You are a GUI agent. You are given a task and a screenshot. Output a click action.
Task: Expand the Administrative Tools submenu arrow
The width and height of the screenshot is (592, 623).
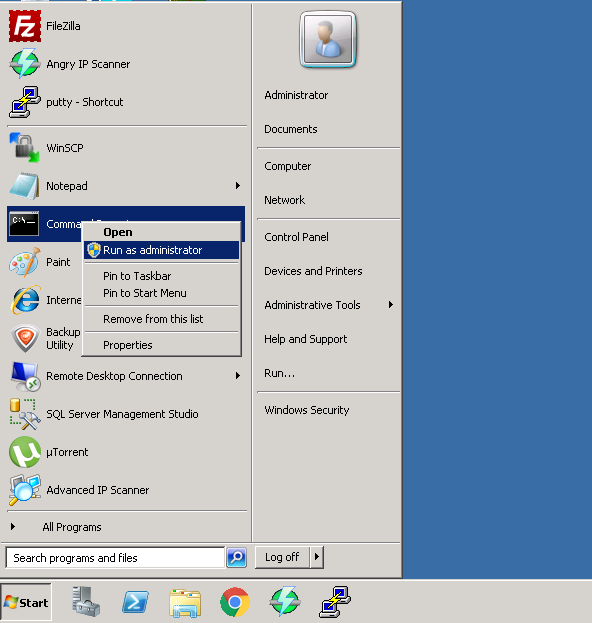pos(391,305)
